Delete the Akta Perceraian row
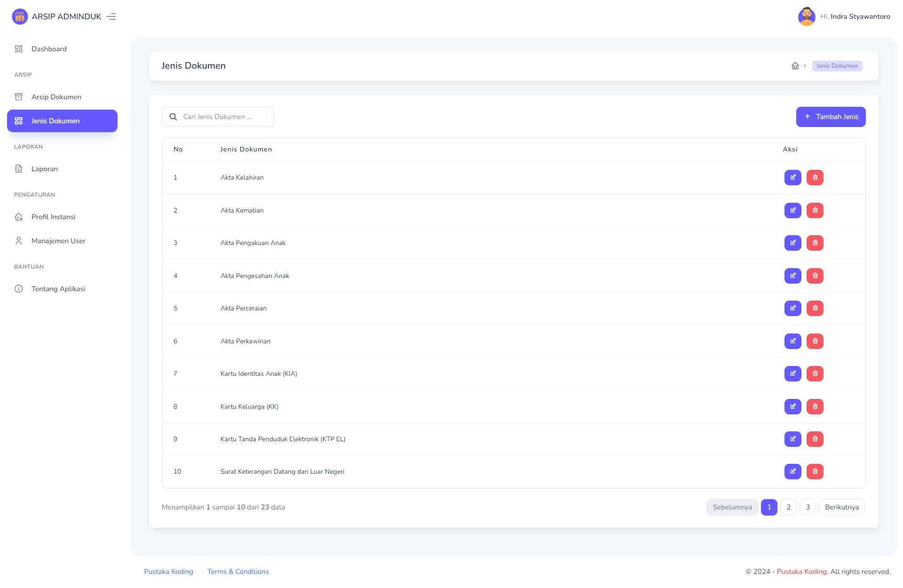Screen dimensions: 903x588 (x=815, y=308)
